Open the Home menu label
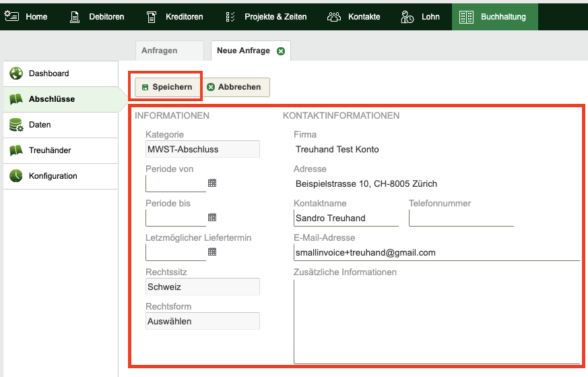Image resolution: width=588 pixels, height=377 pixels. point(36,16)
